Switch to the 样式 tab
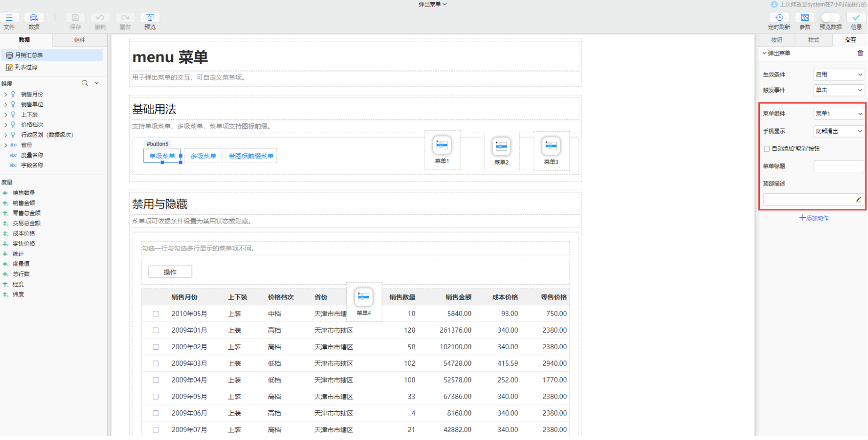This screenshot has height=440, width=868. click(813, 40)
